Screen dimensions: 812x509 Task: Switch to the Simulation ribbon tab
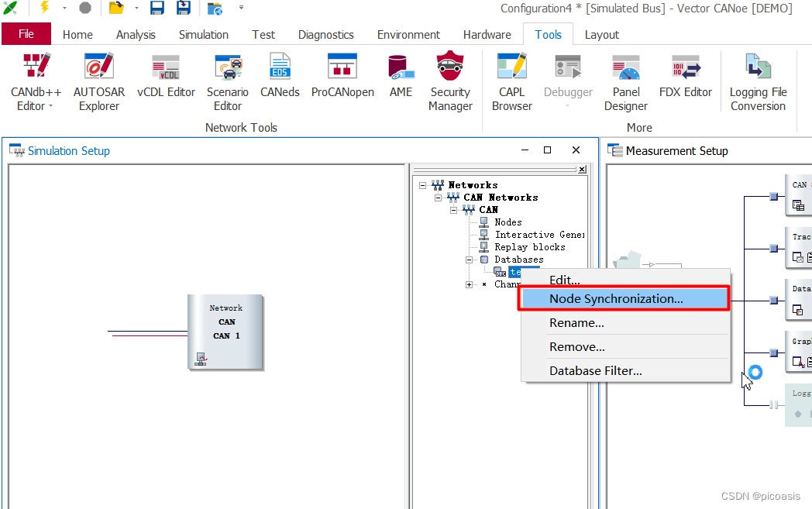pos(204,35)
